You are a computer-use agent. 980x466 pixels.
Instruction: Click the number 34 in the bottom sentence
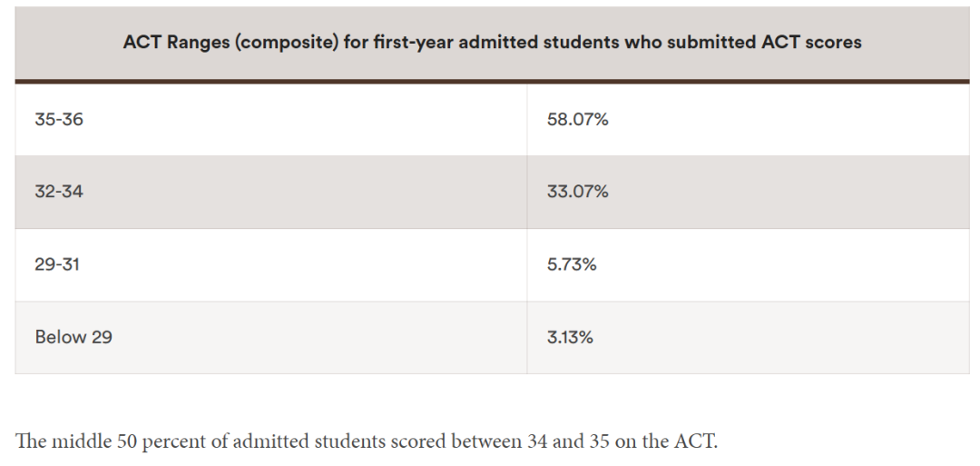537,442
